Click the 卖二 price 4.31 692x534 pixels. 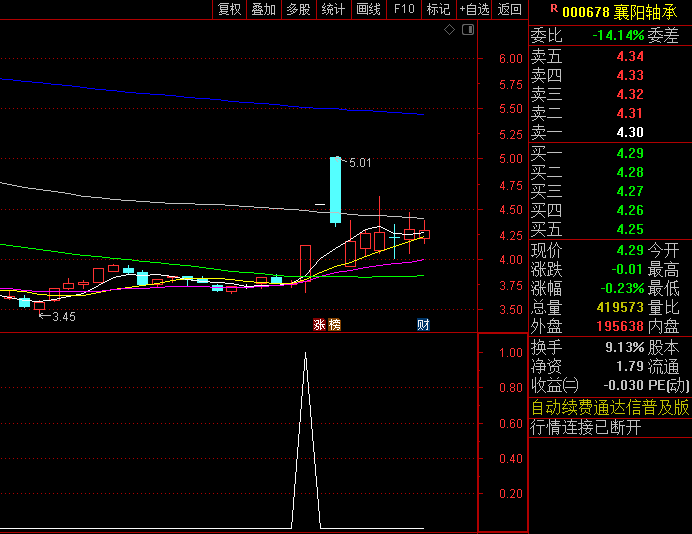tap(630, 113)
